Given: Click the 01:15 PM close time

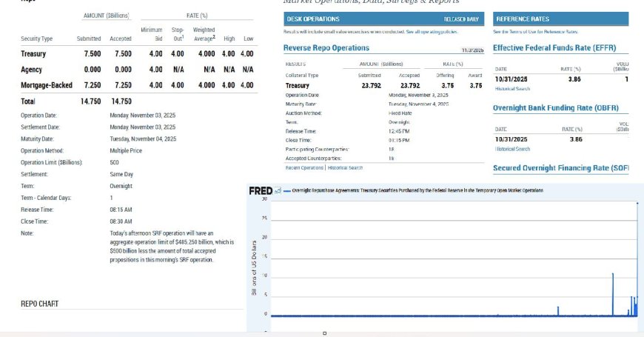Looking at the screenshot, I should pos(399,140).
